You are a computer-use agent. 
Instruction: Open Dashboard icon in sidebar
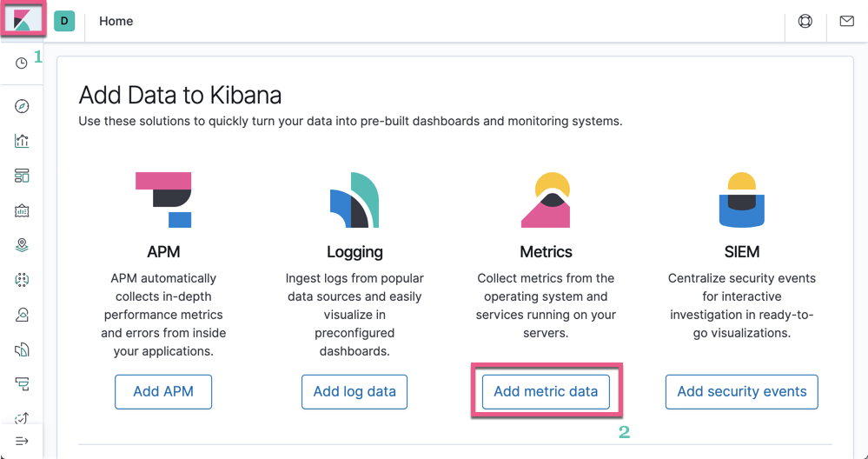point(22,176)
